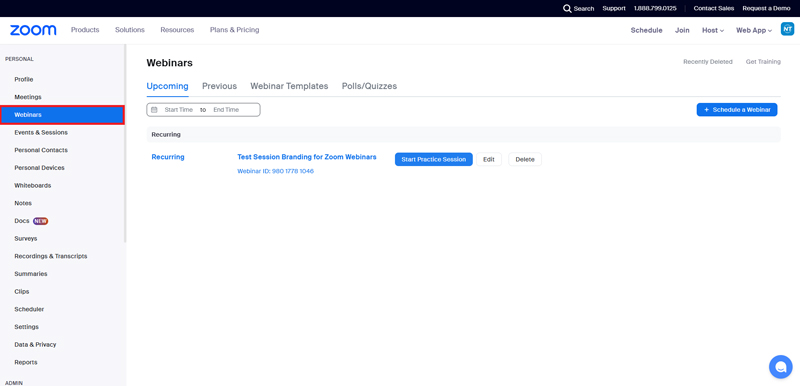This screenshot has width=800, height=386.
Task: Click the Schedule link in header
Action: 646,31
